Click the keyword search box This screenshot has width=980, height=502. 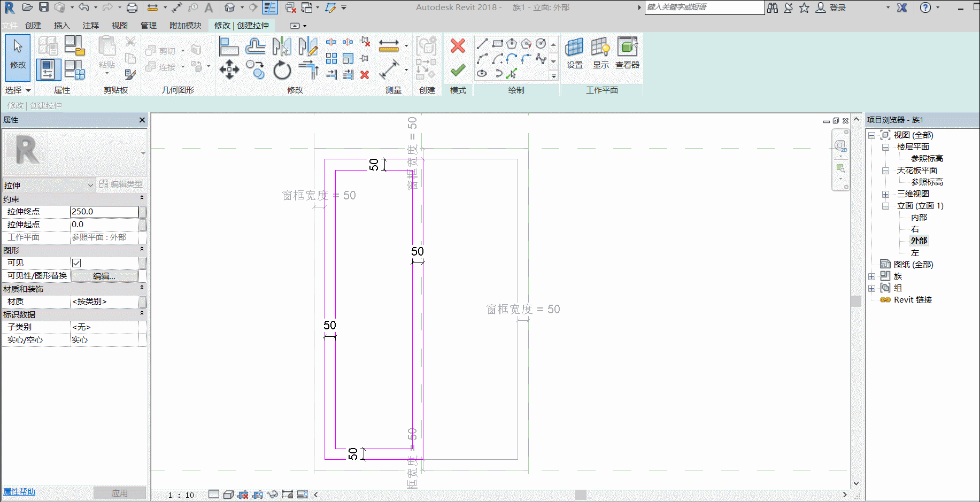705,7
